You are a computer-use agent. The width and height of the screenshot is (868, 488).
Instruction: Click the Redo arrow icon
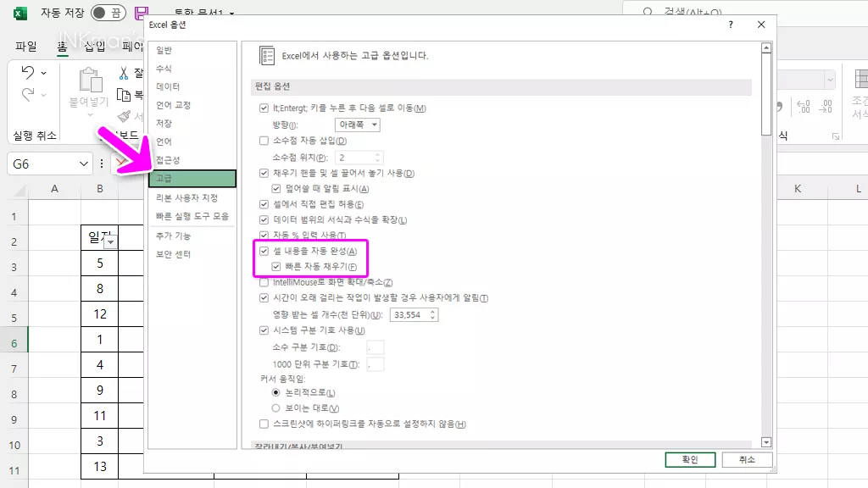point(28,95)
